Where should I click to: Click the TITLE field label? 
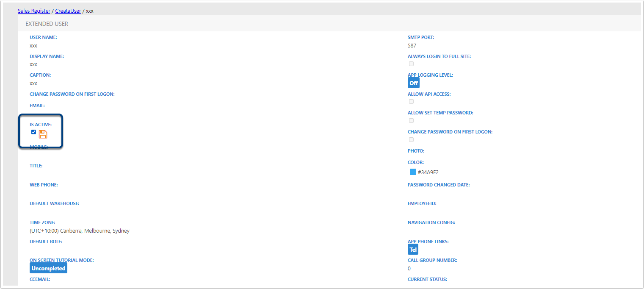pyautogui.click(x=36, y=166)
